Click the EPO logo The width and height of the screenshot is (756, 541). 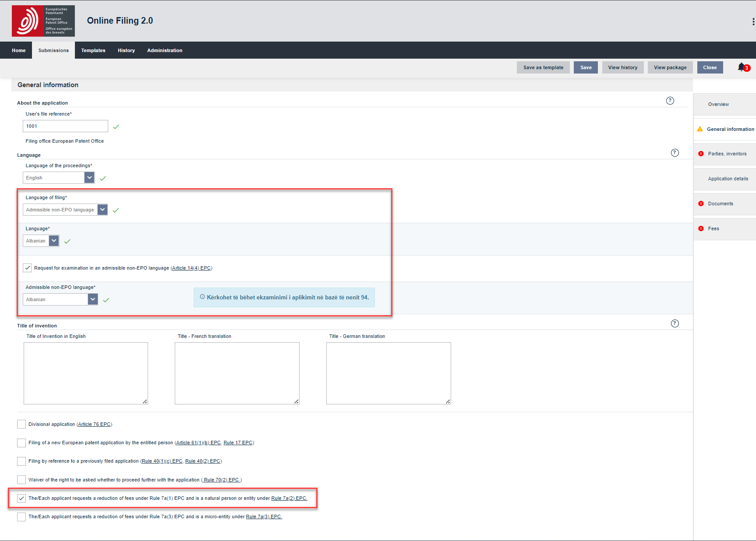(x=43, y=21)
